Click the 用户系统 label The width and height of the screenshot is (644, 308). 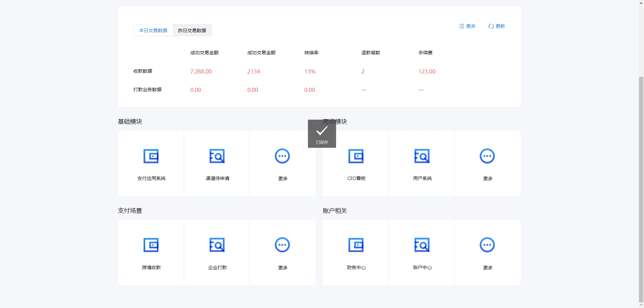tap(422, 178)
